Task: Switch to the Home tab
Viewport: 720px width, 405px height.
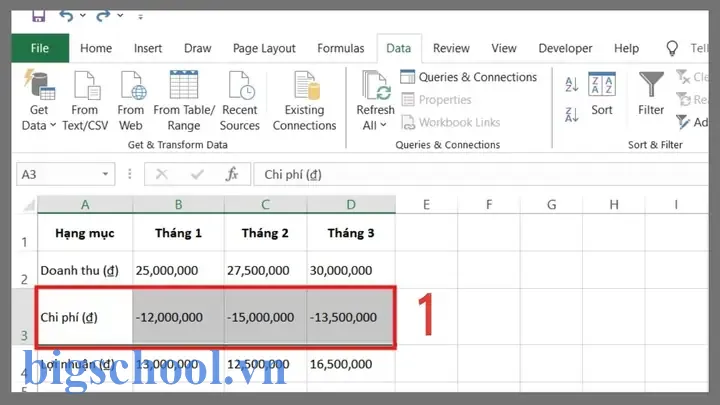Action: [96, 48]
